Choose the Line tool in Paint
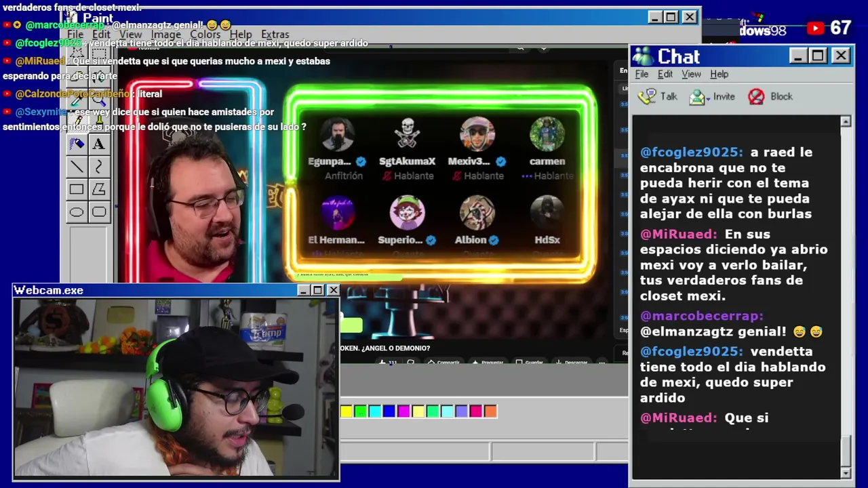Viewport: 868px width, 488px height. tap(77, 166)
